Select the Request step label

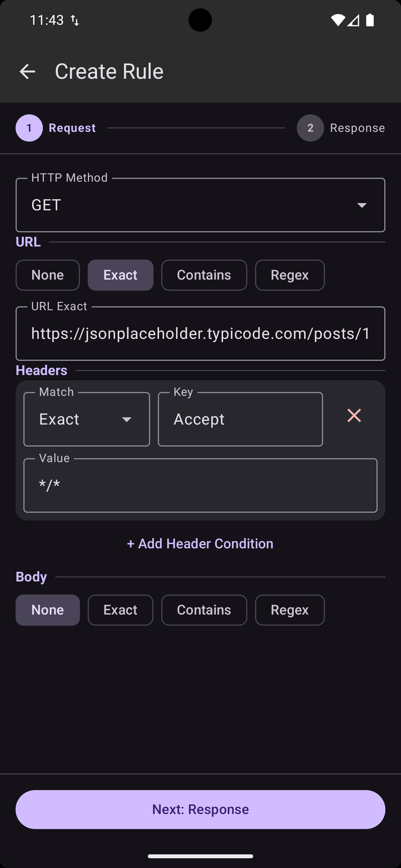pos(72,128)
